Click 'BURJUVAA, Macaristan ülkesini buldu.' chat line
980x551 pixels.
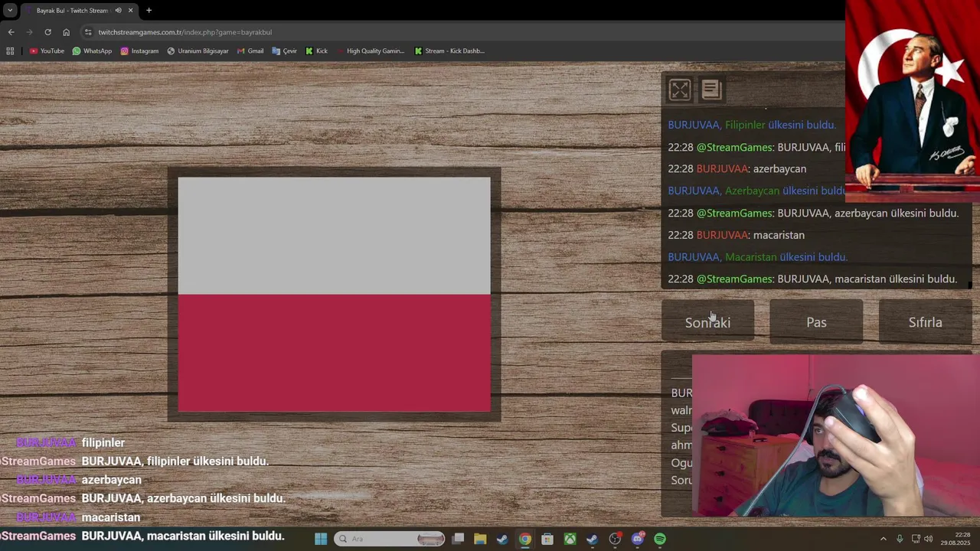(757, 257)
